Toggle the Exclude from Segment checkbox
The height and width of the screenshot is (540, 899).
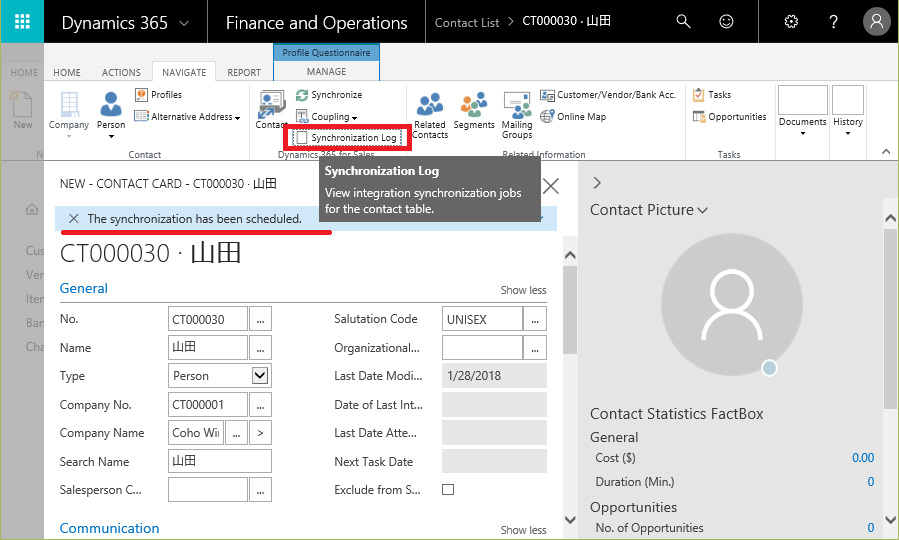(448, 490)
